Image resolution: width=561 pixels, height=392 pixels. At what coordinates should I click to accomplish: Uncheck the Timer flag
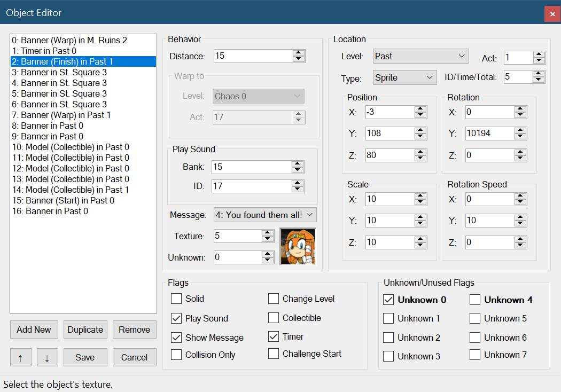(x=274, y=336)
